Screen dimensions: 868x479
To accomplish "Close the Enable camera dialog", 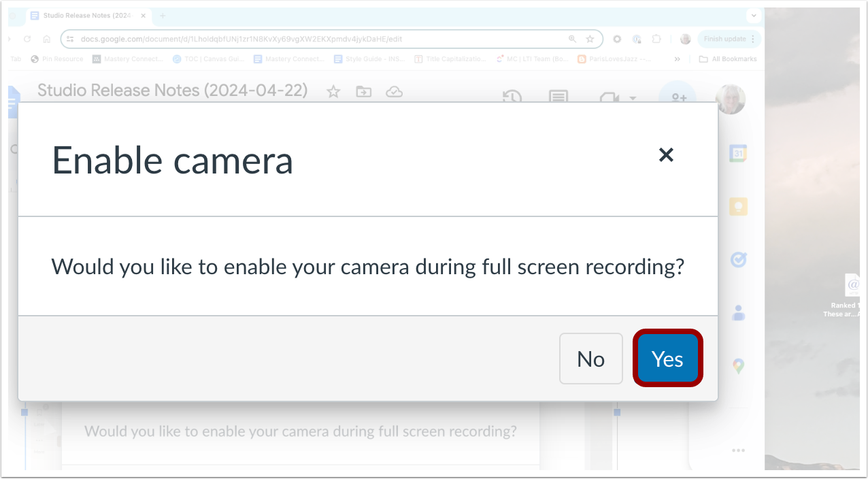I will click(x=666, y=155).
